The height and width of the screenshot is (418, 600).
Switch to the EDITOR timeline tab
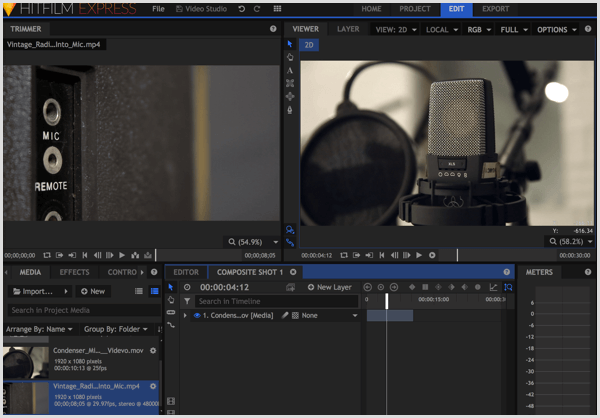(x=186, y=272)
